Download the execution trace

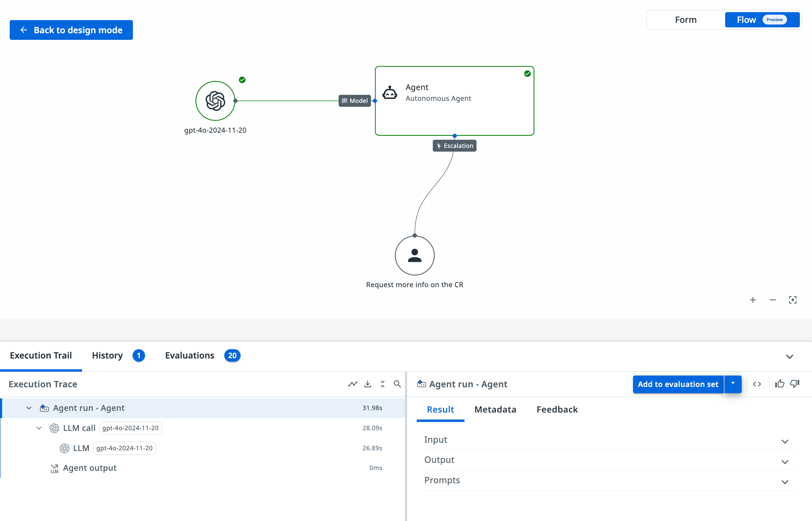tap(368, 384)
